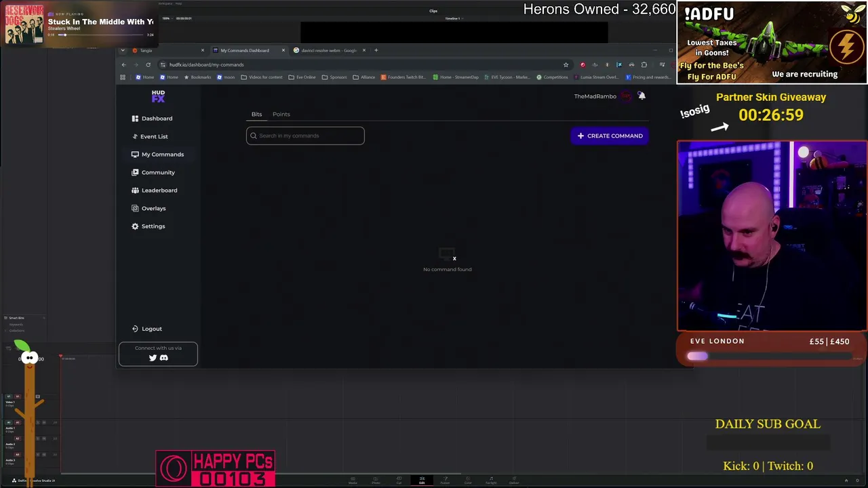Switch to DaVinci Resolve Cut page
868x488 pixels.
399,480
